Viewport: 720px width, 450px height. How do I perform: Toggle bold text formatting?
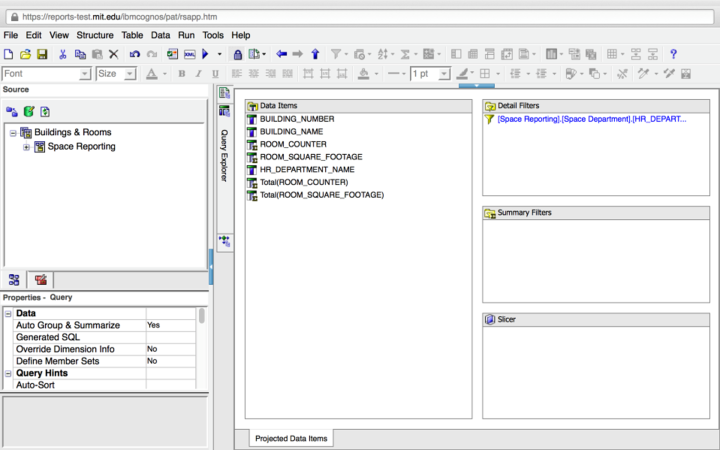tap(182, 74)
